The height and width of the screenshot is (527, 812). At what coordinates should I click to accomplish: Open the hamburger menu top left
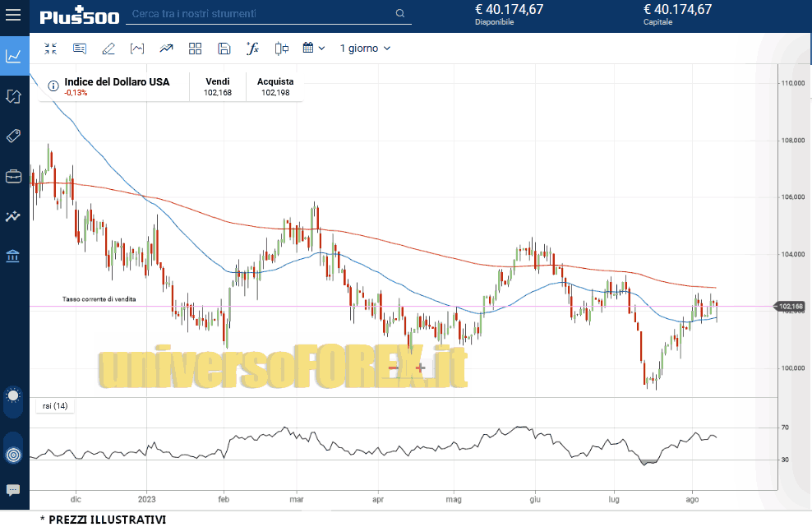pos(13,14)
